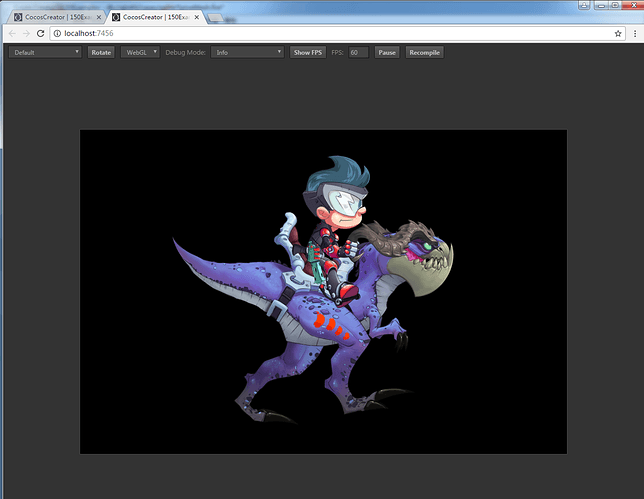Switch to the first CocosCreator tab

click(x=57, y=17)
